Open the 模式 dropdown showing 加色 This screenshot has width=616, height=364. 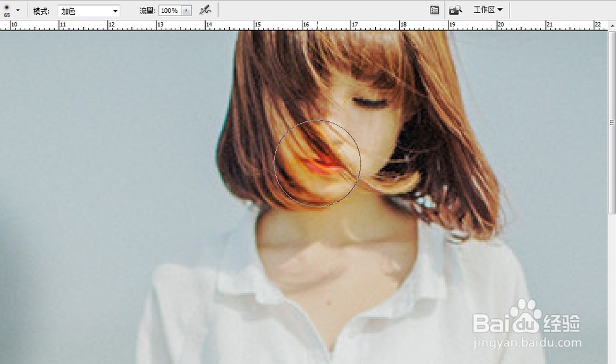tap(89, 11)
